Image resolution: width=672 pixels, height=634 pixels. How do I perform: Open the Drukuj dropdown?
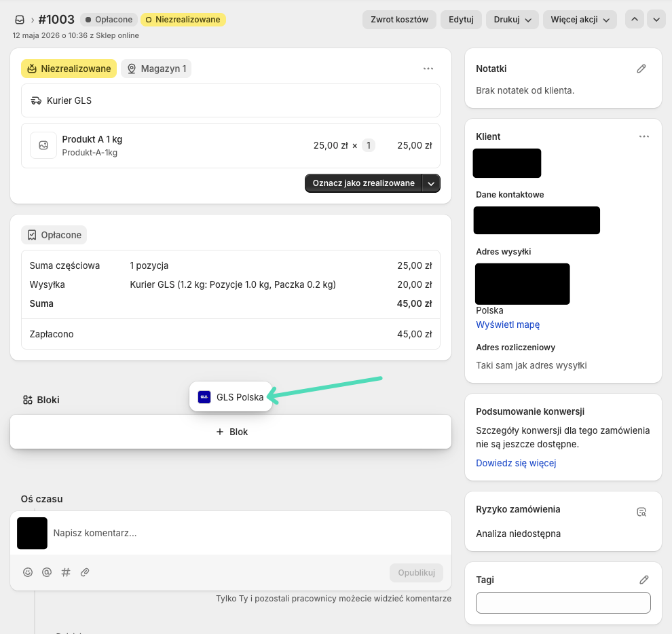tap(512, 20)
